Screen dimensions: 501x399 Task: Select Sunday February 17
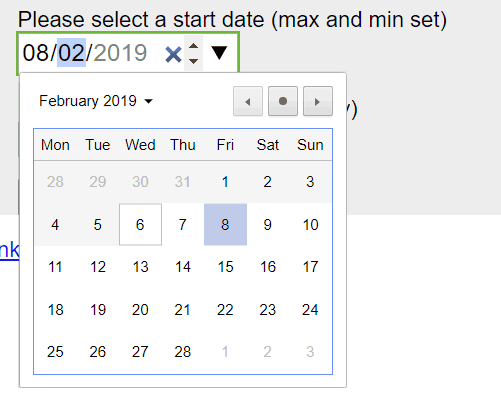pos(310,267)
